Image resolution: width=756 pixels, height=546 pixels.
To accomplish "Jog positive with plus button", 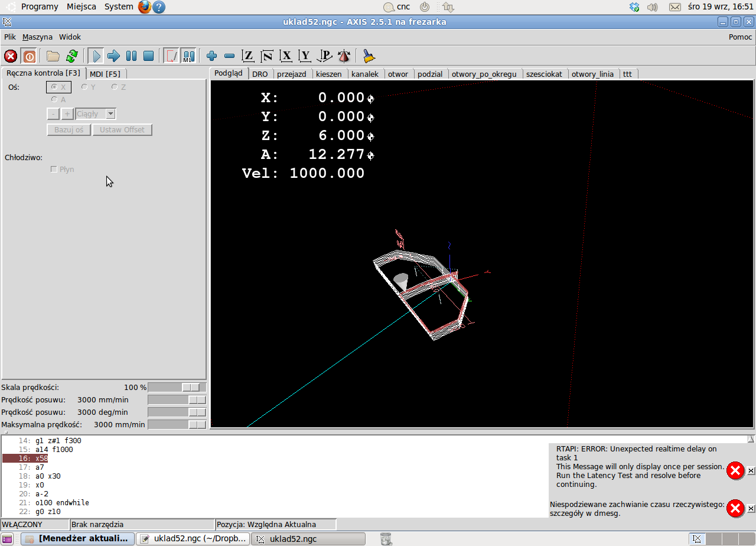I will 67,114.
